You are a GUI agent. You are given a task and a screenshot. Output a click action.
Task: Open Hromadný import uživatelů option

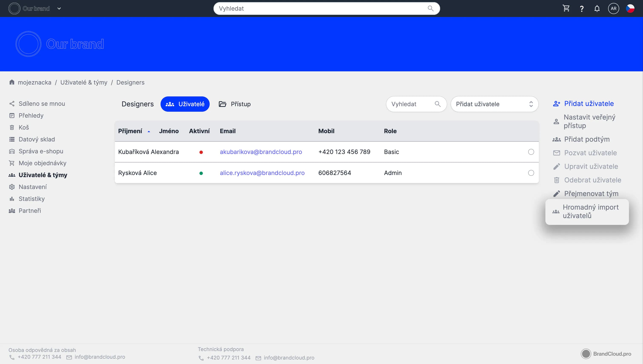(590, 212)
